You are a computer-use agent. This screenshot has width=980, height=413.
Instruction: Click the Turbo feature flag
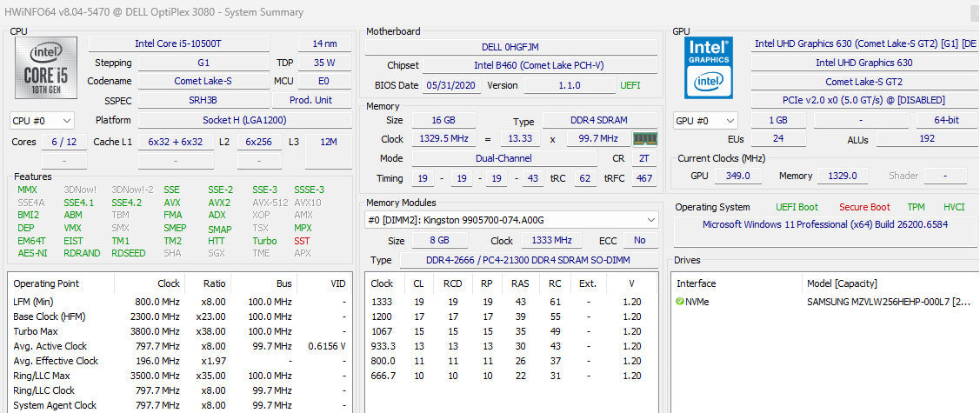click(x=264, y=241)
